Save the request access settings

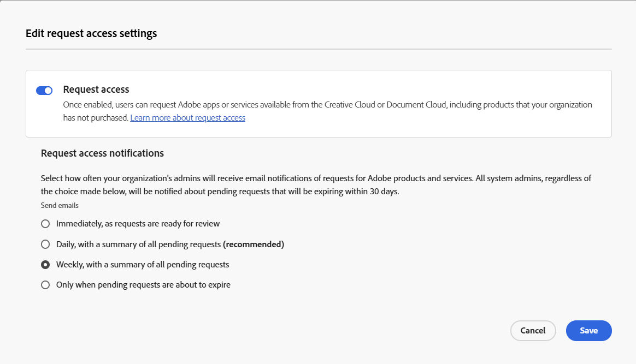(x=588, y=330)
